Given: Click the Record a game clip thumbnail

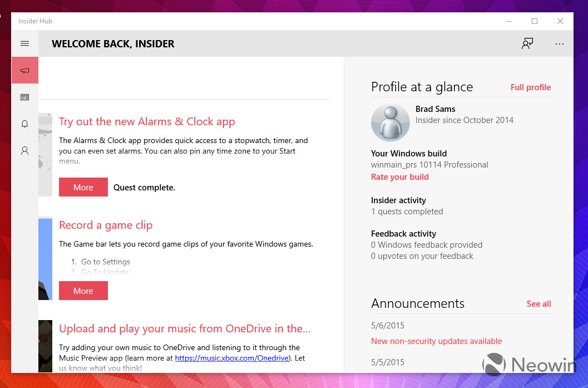Looking at the screenshot, I should [45, 258].
